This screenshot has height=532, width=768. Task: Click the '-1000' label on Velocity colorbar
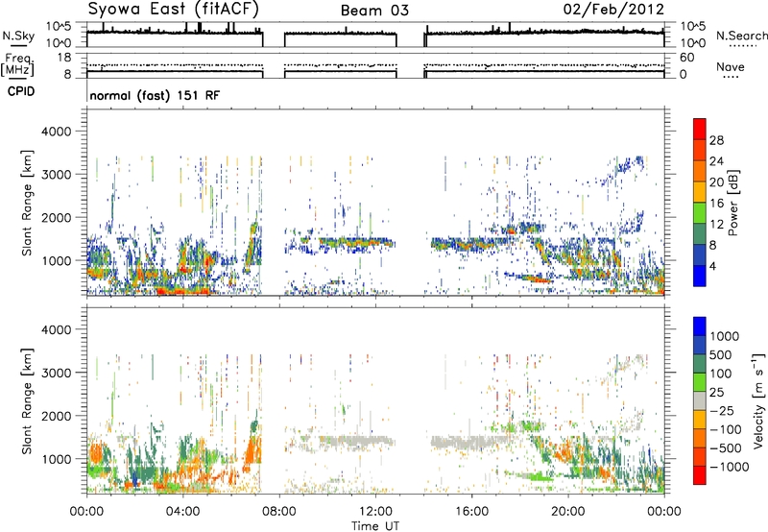click(x=729, y=467)
